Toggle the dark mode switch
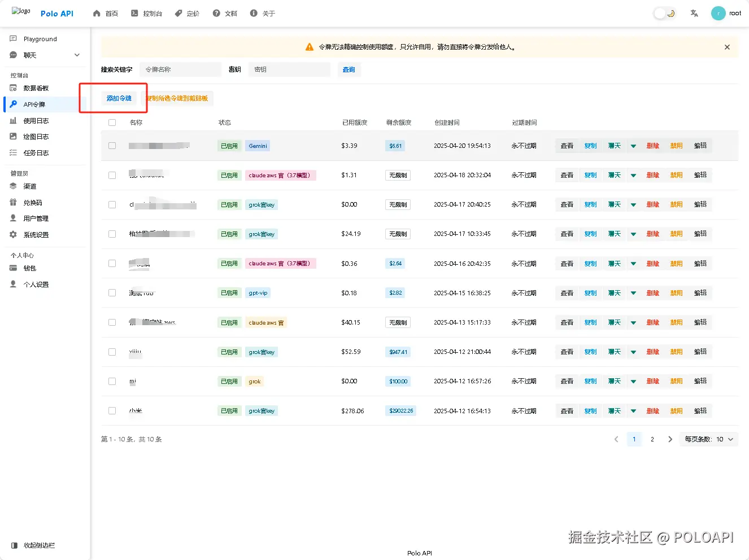 point(665,14)
